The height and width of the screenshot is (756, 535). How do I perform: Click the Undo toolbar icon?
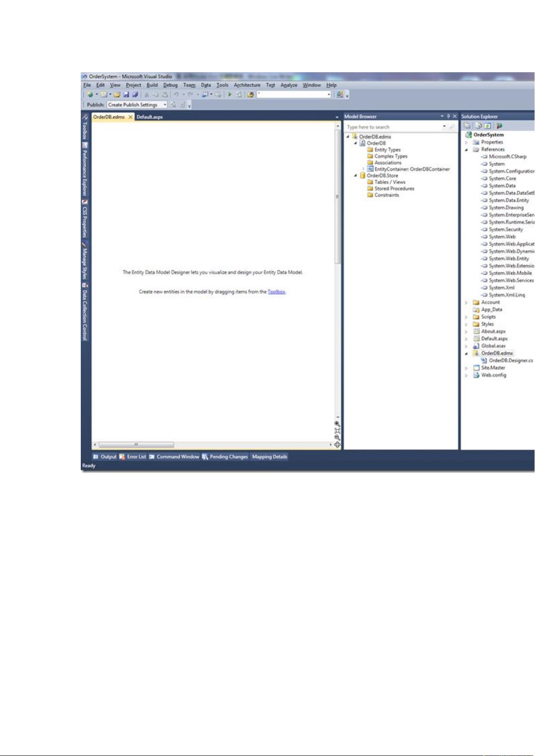[176, 94]
